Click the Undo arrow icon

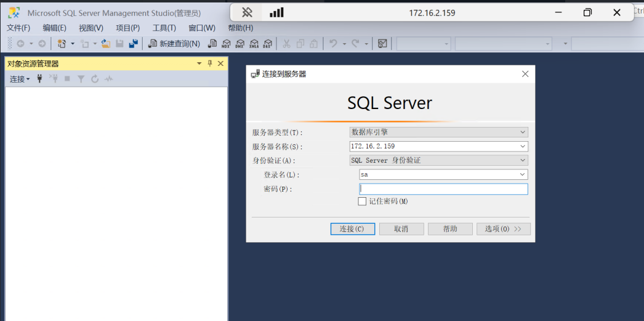point(334,44)
